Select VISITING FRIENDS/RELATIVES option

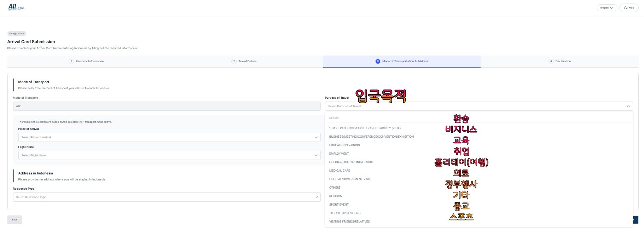pyautogui.click(x=479, y=221)
